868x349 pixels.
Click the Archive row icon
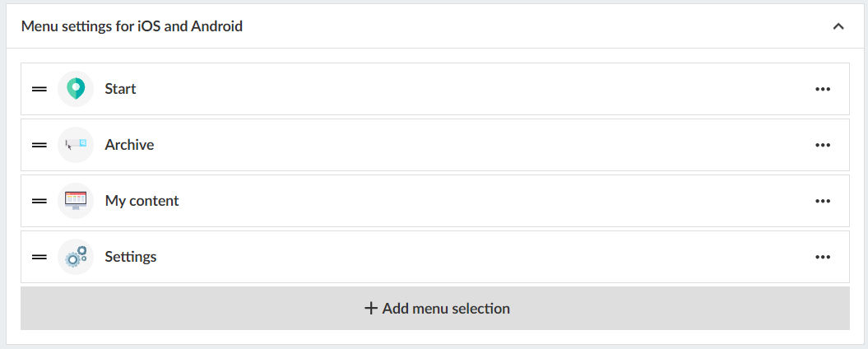click(76, 145)
